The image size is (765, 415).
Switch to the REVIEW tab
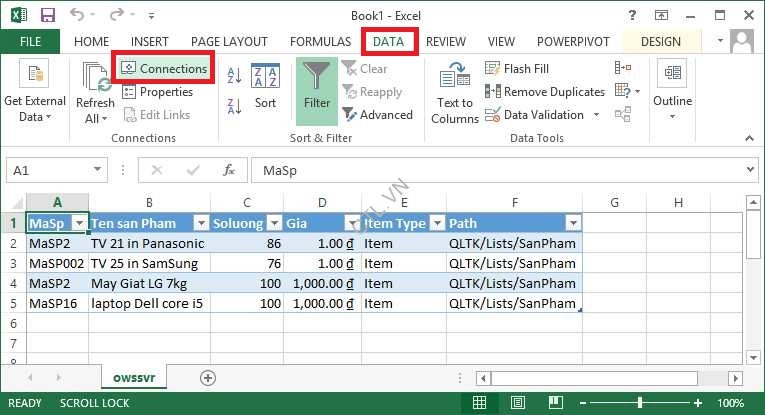coord(445,41)
